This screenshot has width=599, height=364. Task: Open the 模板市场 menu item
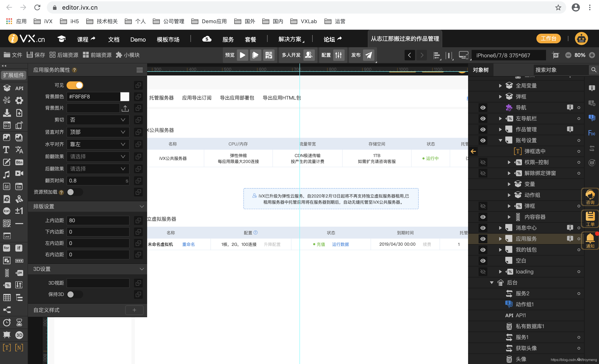(x=168, y=39)
